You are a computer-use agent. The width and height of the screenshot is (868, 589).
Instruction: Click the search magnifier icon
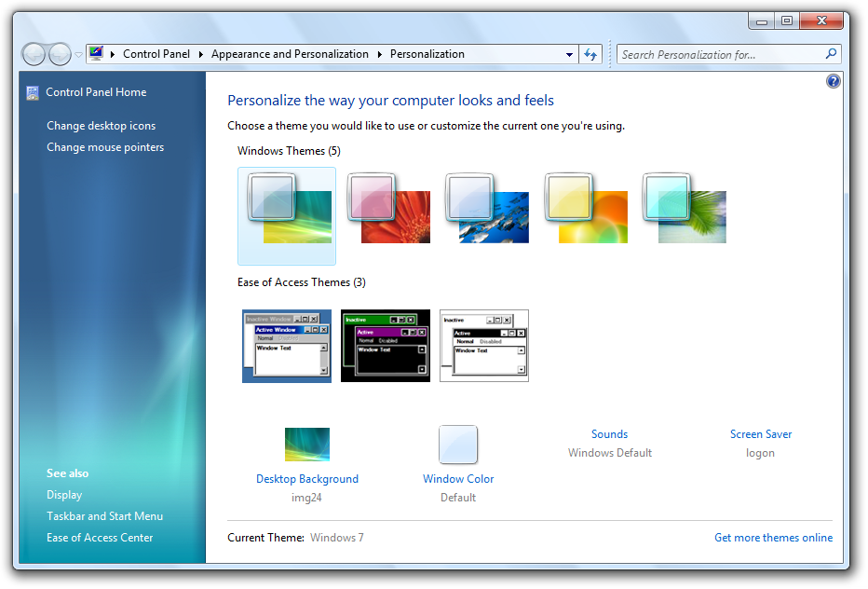pyautogui.click(x=831, y=54)
